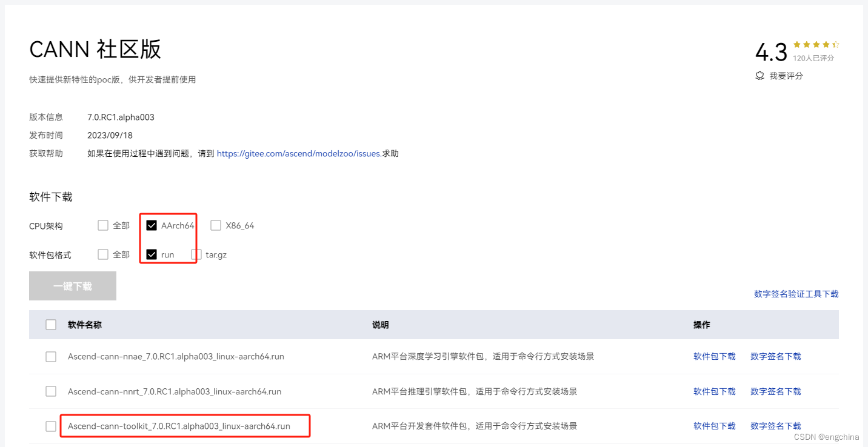Click the 软件下载 section heading
The height and width of the screenshot is (447, 868).
(51, 197)
